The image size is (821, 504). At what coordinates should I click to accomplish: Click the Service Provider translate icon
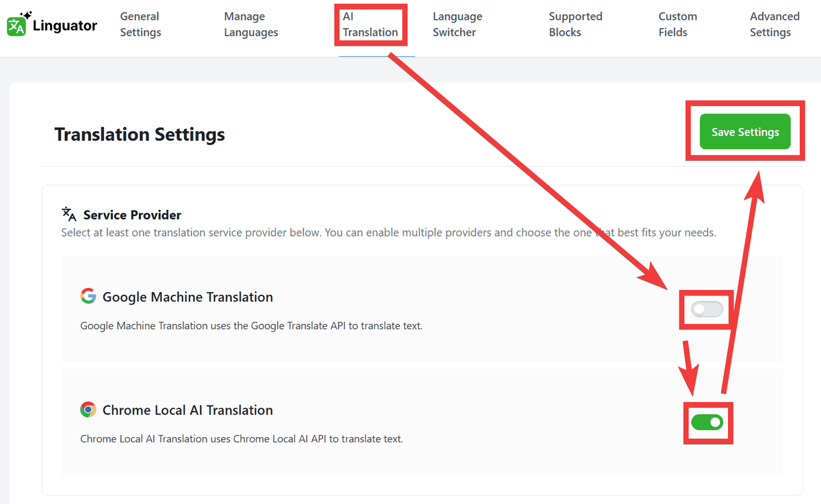(x=68, y=214)
